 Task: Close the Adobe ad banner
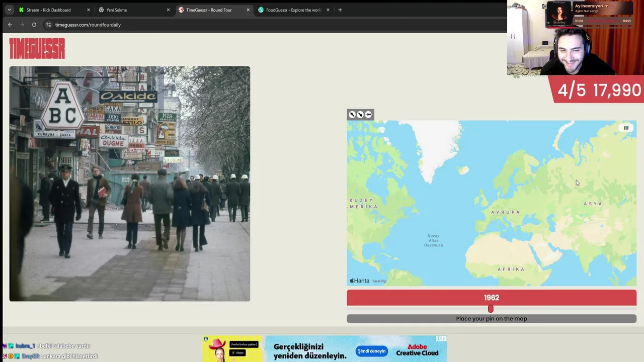(x=444, y=339)
